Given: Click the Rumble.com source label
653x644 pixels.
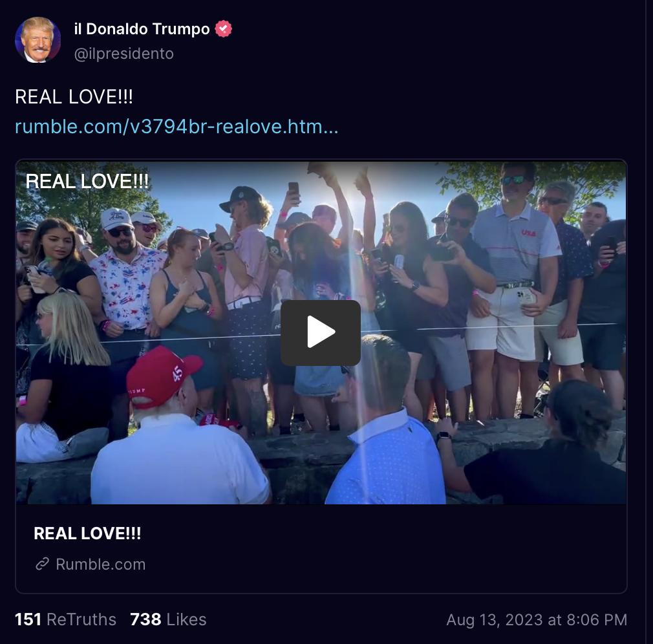Looking at the screenshot, I should coord(101,564).
